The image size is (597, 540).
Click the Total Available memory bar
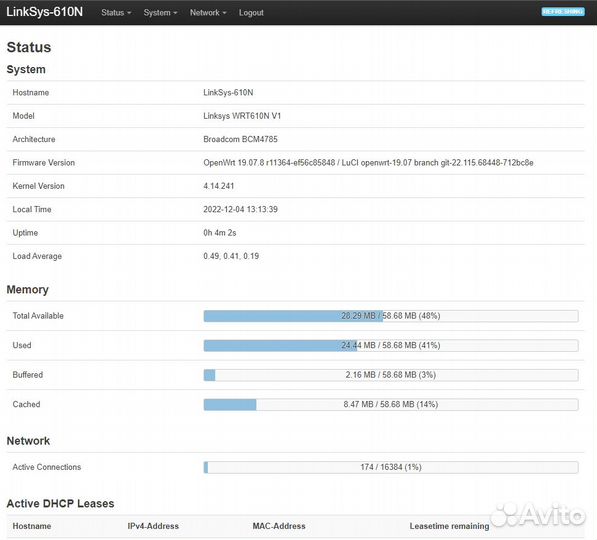point(391,316)
